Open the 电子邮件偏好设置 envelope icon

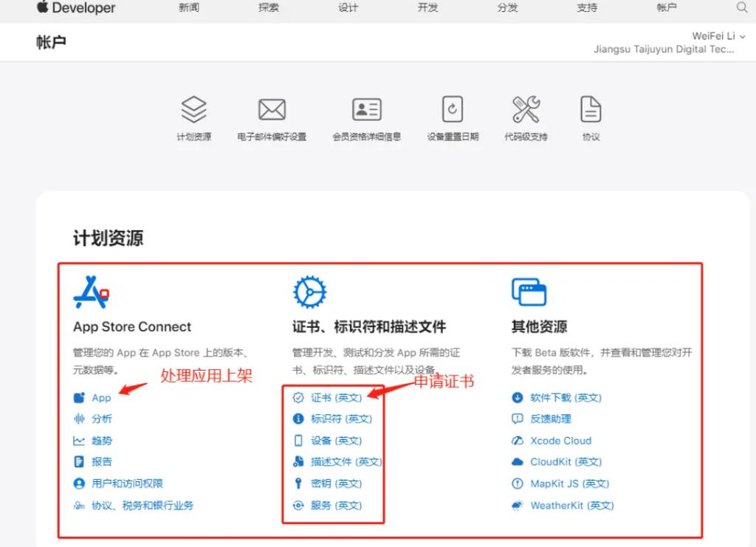pyautogui.click(x=272, y=110)
